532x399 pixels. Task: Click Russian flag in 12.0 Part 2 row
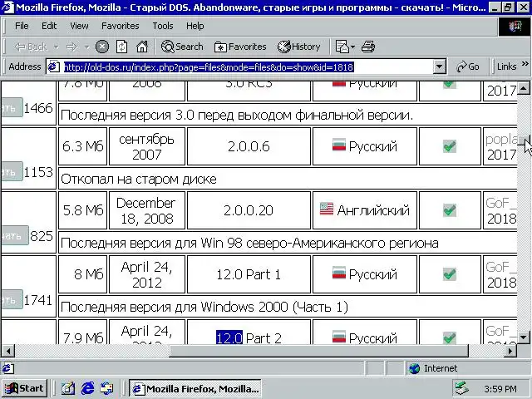[x=339, y=336]
